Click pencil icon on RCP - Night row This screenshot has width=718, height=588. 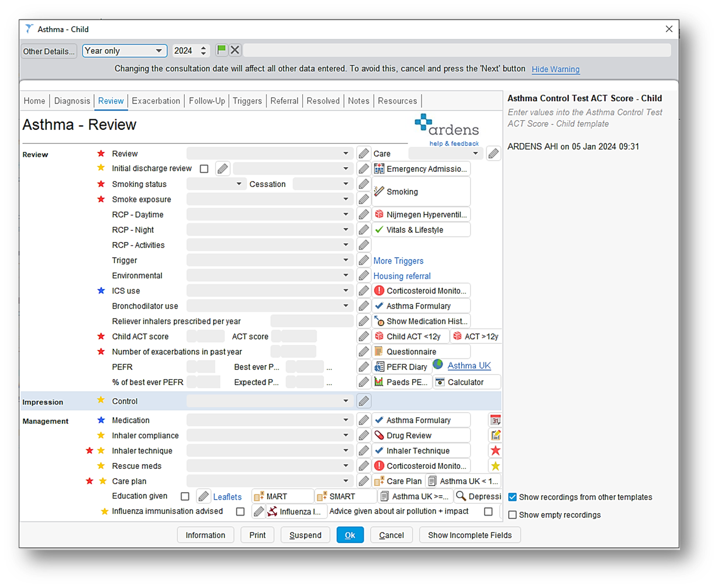pos(364,230)
